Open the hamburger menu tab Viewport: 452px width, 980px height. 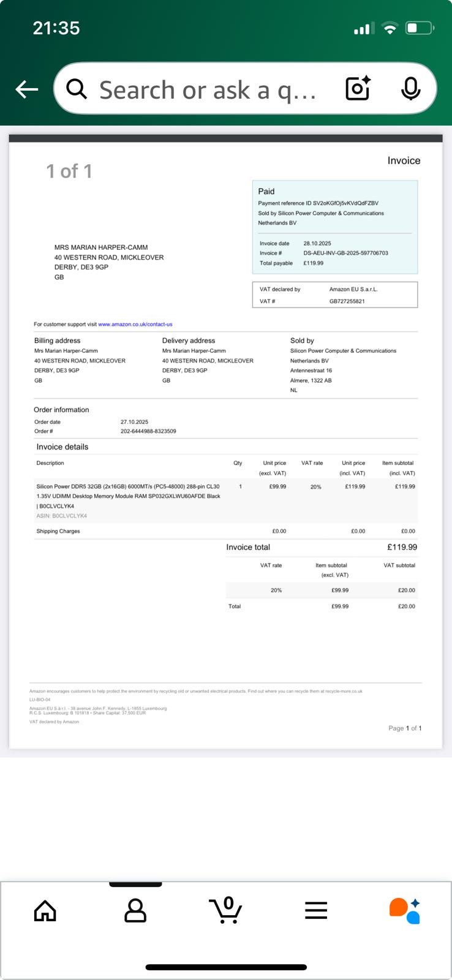316,911
